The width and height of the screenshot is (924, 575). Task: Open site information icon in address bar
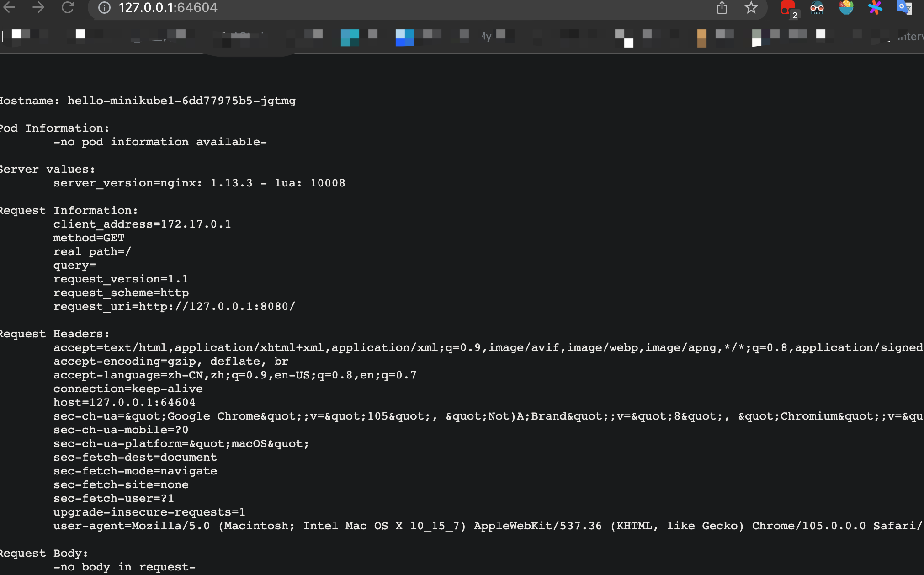(104, 8)
